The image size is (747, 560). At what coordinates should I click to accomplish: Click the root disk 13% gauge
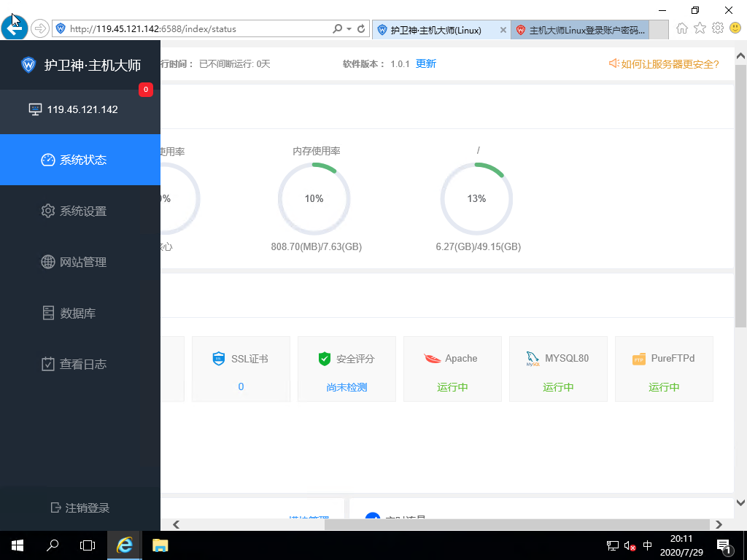tap(476, 198)
